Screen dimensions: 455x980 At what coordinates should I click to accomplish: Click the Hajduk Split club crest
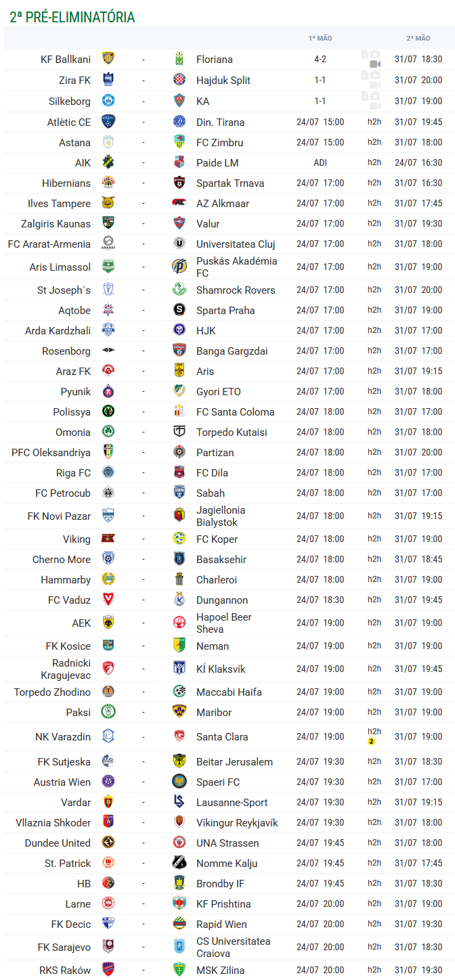[x=179, y=80]
